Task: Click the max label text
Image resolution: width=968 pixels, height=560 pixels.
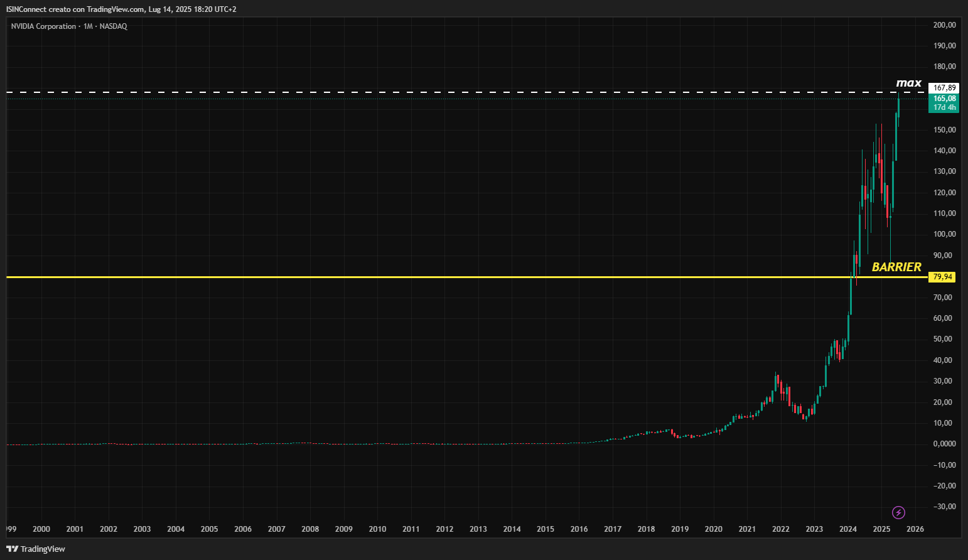Action: tap(908, 83)
